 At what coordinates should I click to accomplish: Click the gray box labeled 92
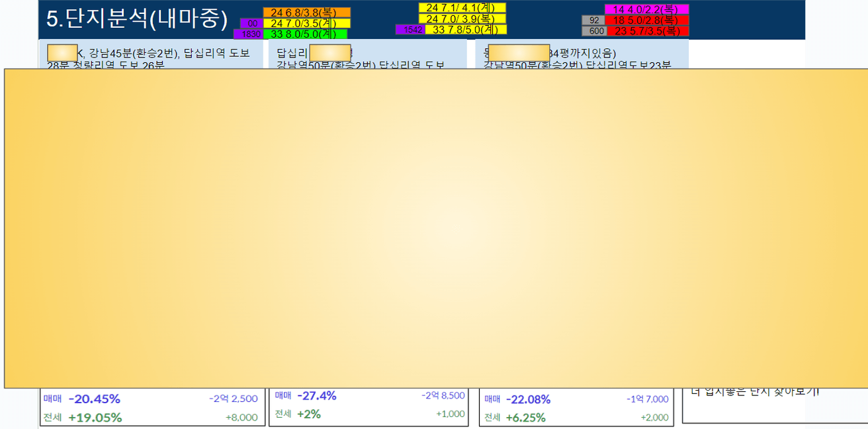pyautogui.click(x=593, y=20)
